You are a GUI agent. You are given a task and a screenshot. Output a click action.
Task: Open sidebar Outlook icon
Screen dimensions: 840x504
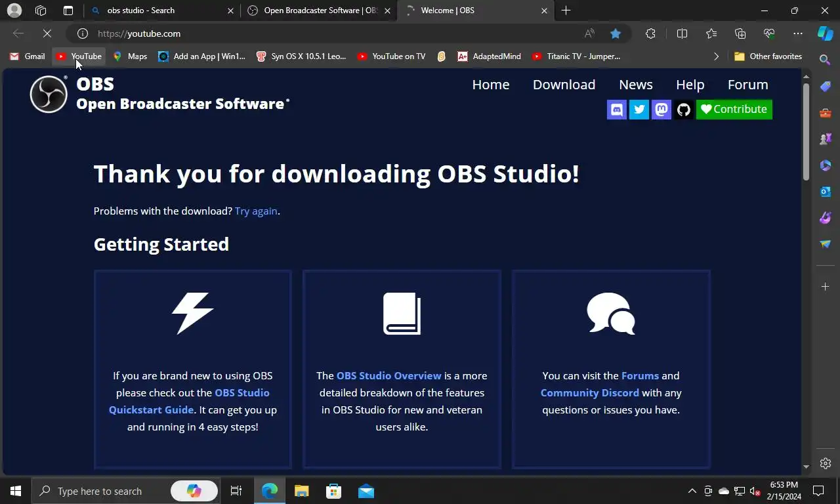[x=826, y=192]
